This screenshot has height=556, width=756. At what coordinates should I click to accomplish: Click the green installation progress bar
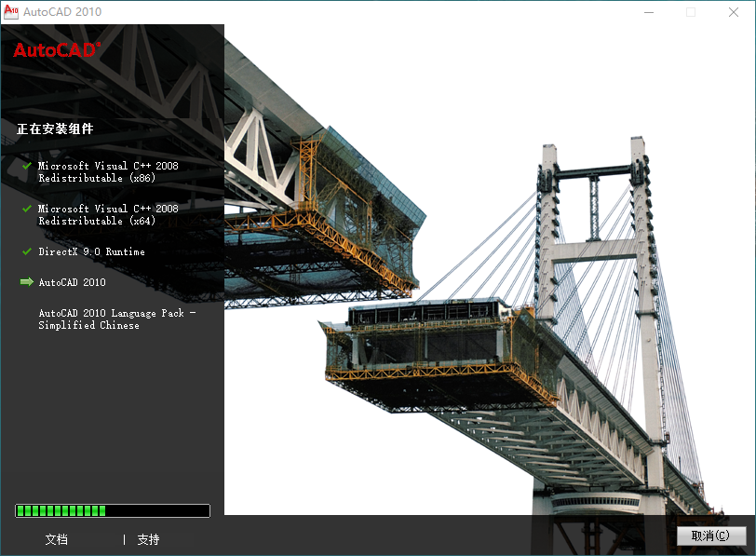pos(112,510)
